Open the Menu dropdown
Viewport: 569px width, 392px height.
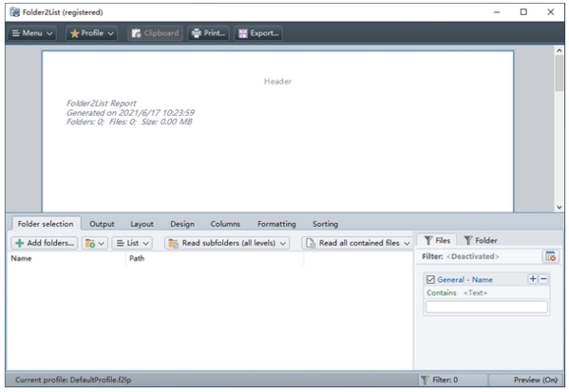tap(32, 33)
